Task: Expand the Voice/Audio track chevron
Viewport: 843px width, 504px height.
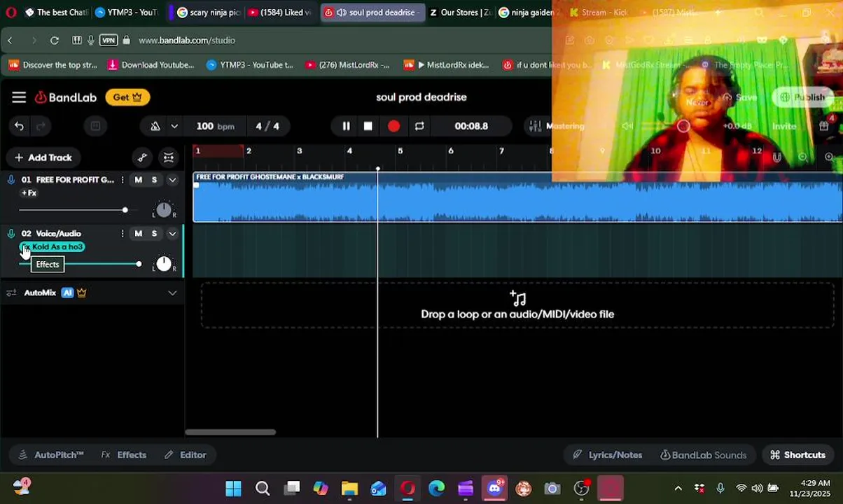Action: 172,234
